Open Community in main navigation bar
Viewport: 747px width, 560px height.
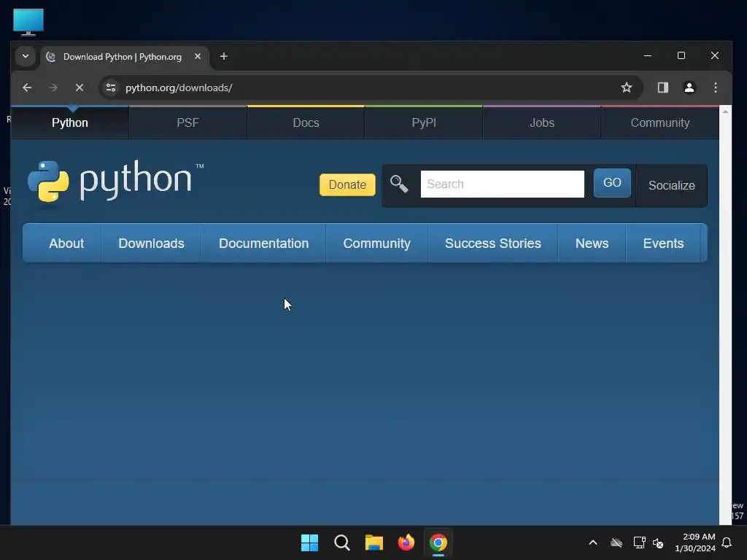tap(377, 244)
